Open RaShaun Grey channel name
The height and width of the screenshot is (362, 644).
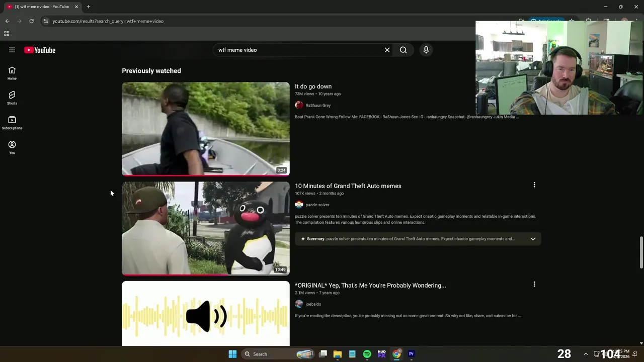click(318, 106)
